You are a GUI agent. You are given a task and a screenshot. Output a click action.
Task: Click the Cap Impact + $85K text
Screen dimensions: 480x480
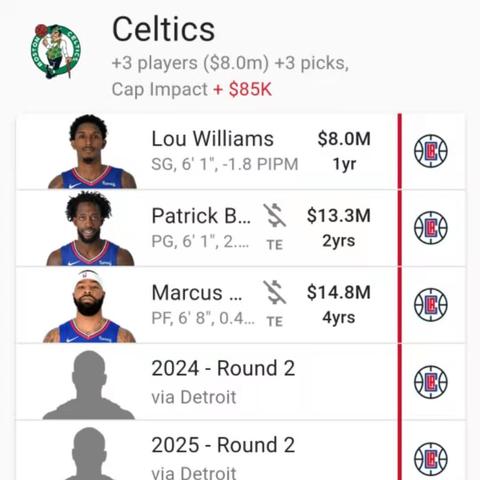tap(192, 89)
